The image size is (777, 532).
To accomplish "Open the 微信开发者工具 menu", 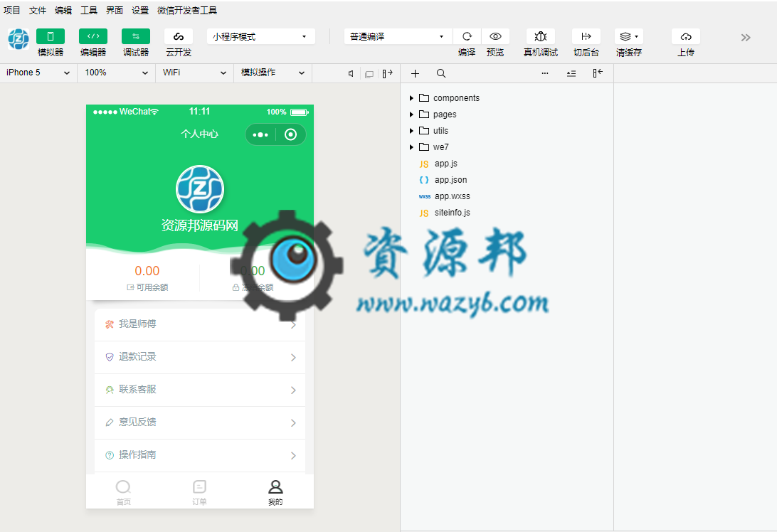I will point(187,11).
